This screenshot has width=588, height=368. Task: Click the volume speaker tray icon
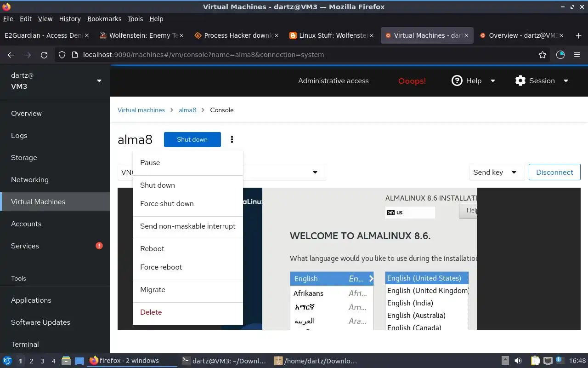point(518,361)
